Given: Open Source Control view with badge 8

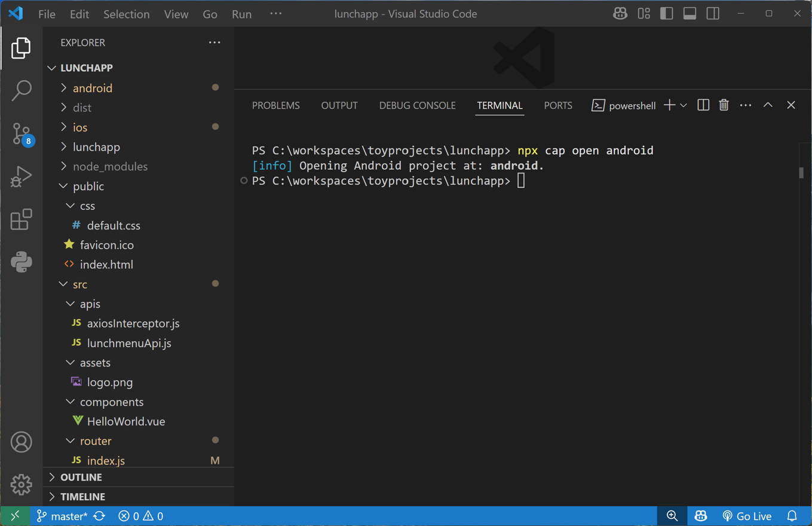Looking at the screenshot, I should pos(21,134).
